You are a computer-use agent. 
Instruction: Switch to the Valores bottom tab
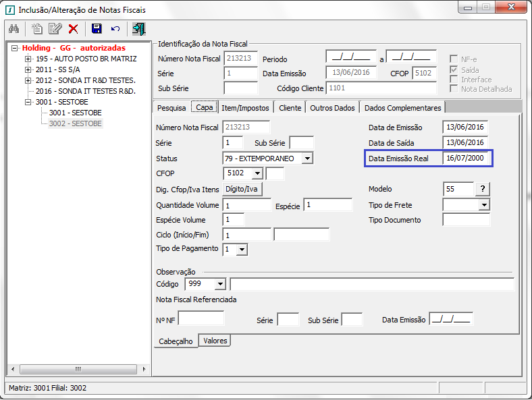coord(215,341)
